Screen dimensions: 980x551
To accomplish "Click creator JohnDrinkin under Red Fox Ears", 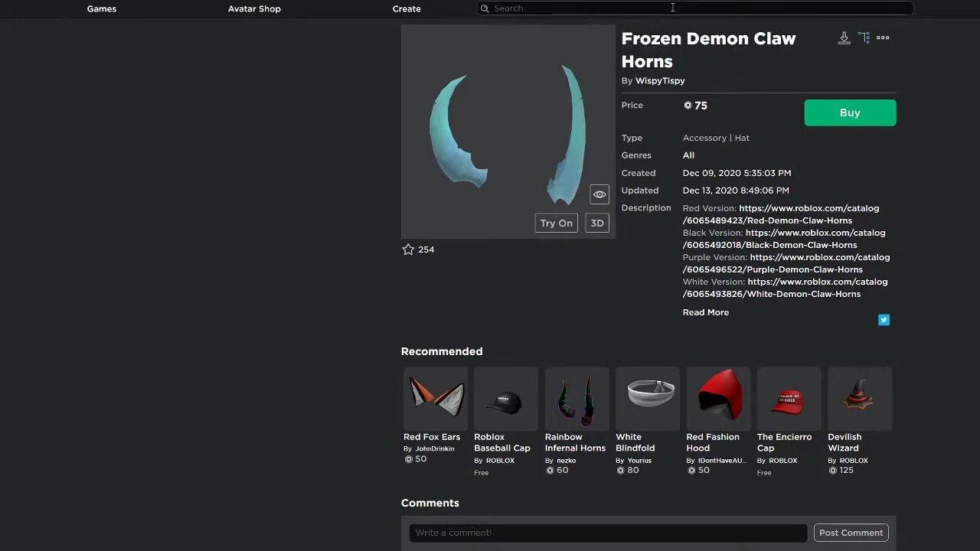I will (x=435, y=448).
